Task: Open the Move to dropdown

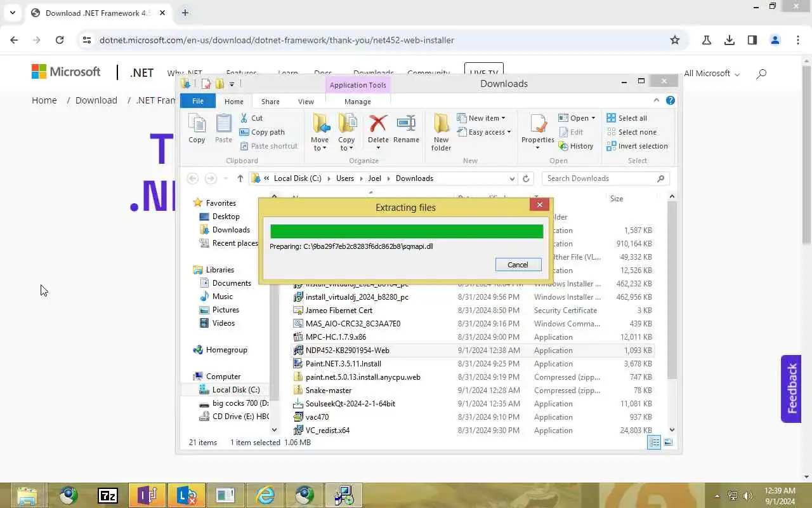Action: [320, 133]
